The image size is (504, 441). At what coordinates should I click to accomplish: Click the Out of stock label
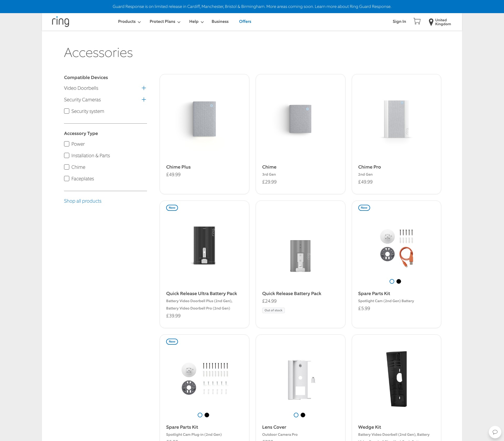tap(273, 310)
